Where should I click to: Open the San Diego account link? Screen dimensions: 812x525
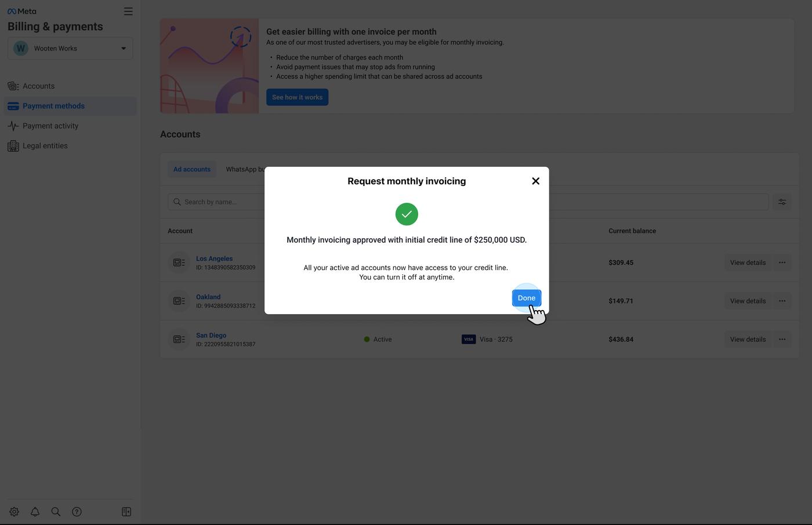point(211,335)
